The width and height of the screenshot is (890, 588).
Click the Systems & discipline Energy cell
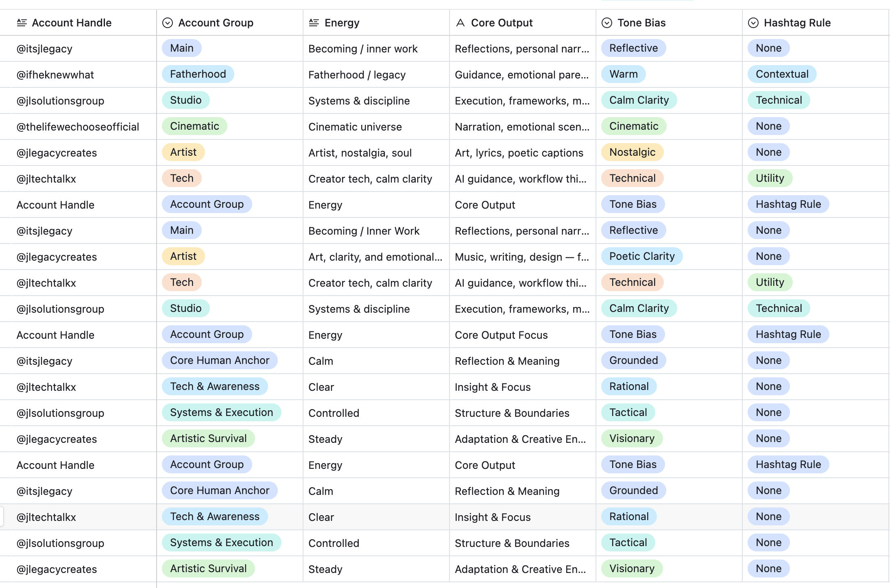(x=359, y=100)
